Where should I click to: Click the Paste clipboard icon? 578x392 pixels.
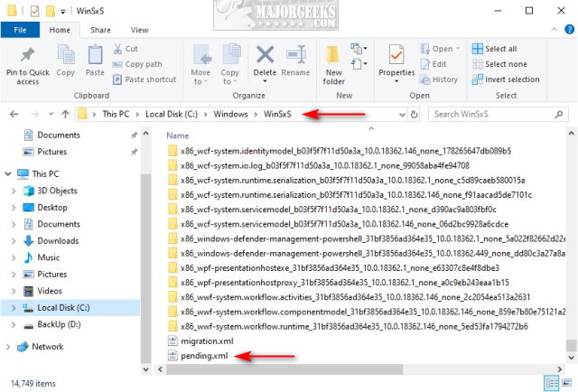point(95,55)
